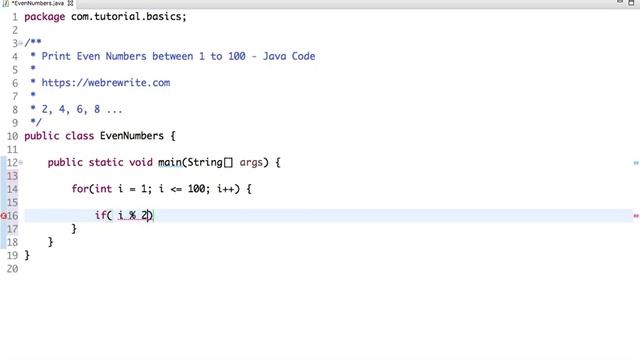
Task: Click line number 15 in the gutter
Action: 12,202
